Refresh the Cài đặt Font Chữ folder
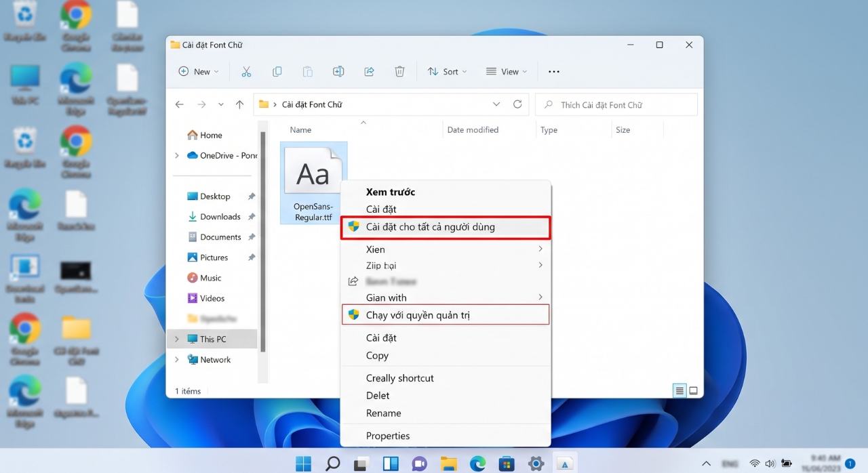The width and height of the screenshot is (868, 473). (x=517, y=104)
